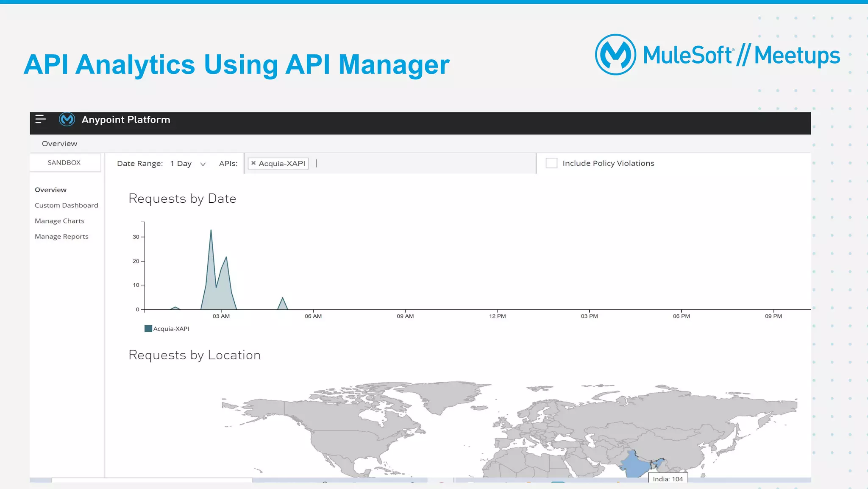Click the Requests by Date heading
Viewport: 868px width, 489px height.
click(x=182, y=198)
